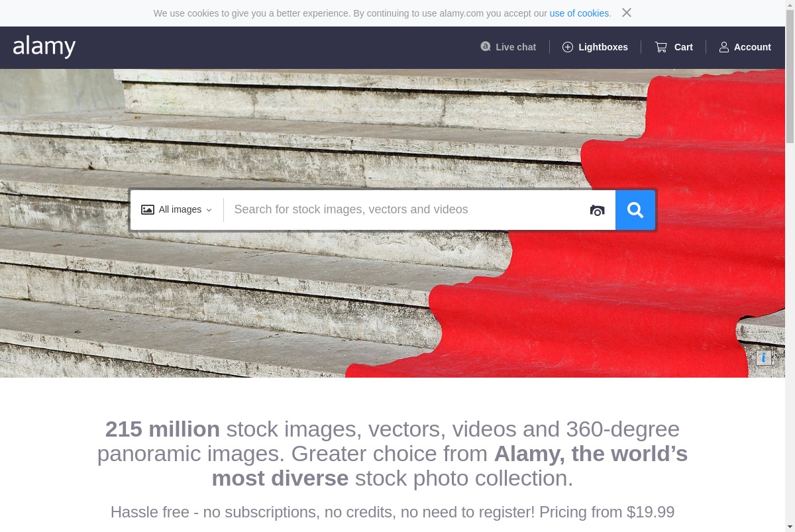
Task: Open the Lightboxes menu item
Action: [x=595, y=47]
